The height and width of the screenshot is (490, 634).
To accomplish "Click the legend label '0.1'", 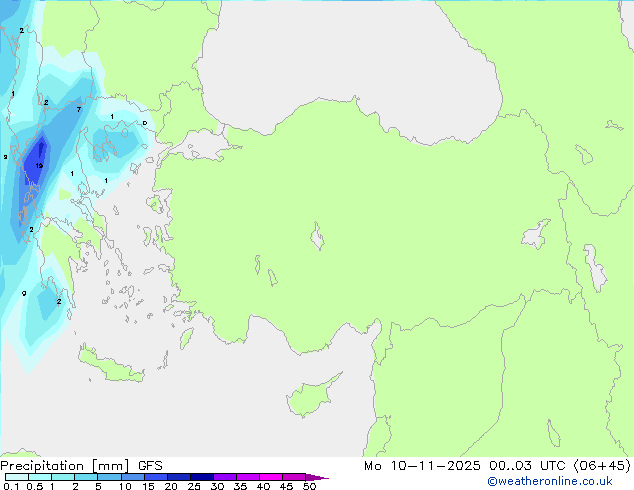I will (11, 486).
